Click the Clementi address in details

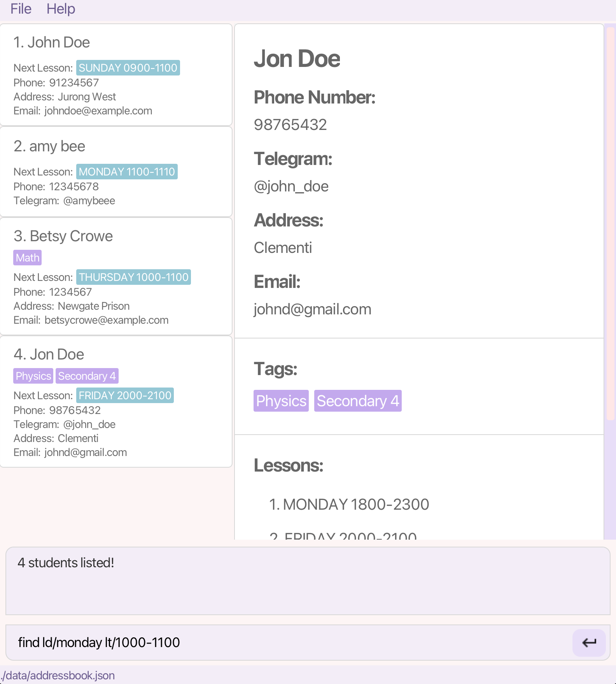[283, 248]
